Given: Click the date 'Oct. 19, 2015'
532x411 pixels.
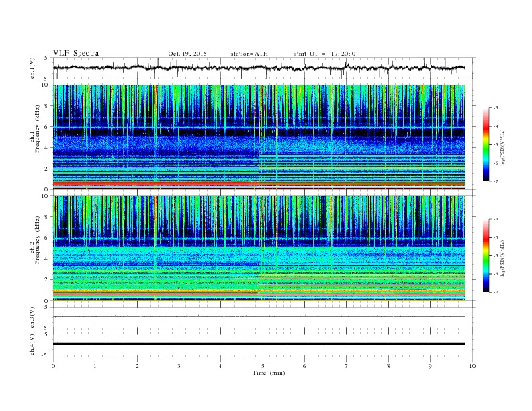Looking at the screenshot, I should (187, 54).
